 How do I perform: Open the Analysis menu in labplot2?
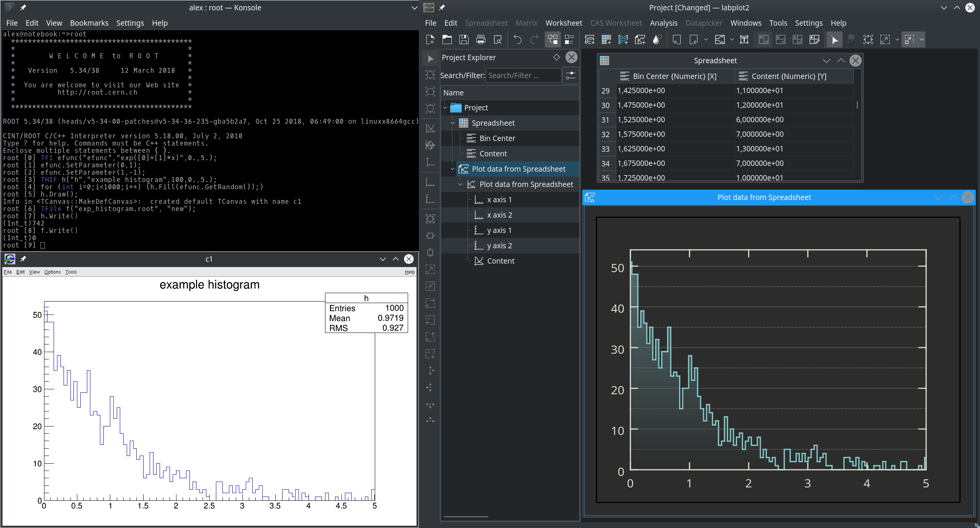coord(663,23)
